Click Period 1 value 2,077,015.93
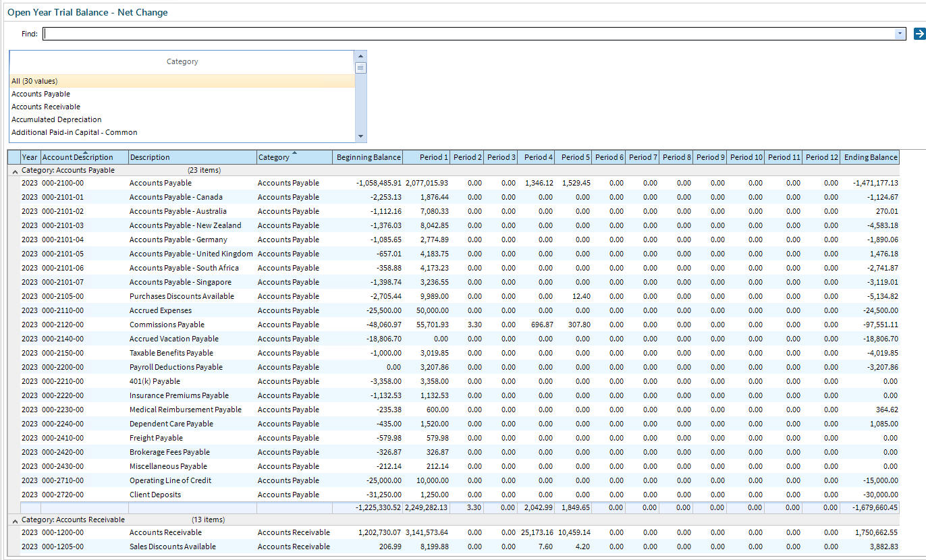The width and height of the screenshot is (926, 560). (427, 183)
